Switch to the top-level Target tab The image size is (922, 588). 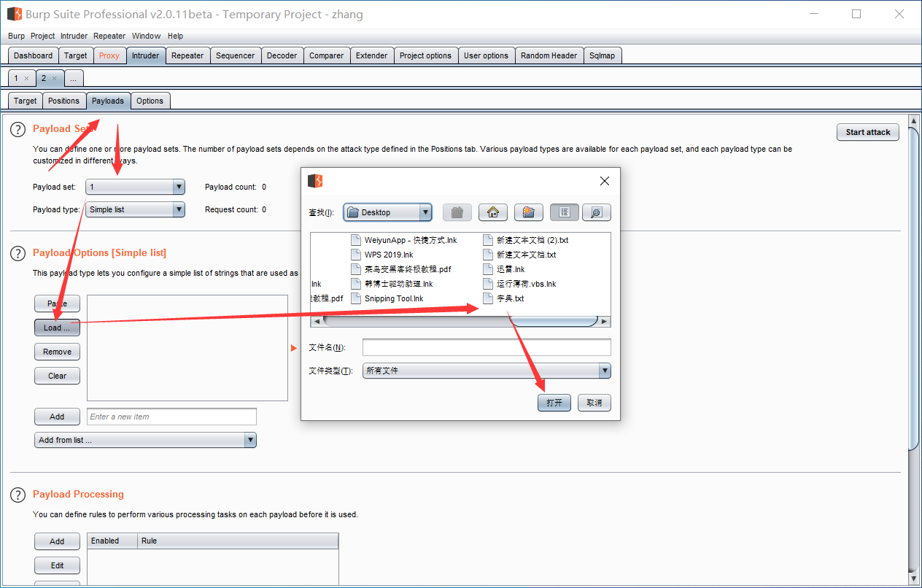[x=75, y=55]
